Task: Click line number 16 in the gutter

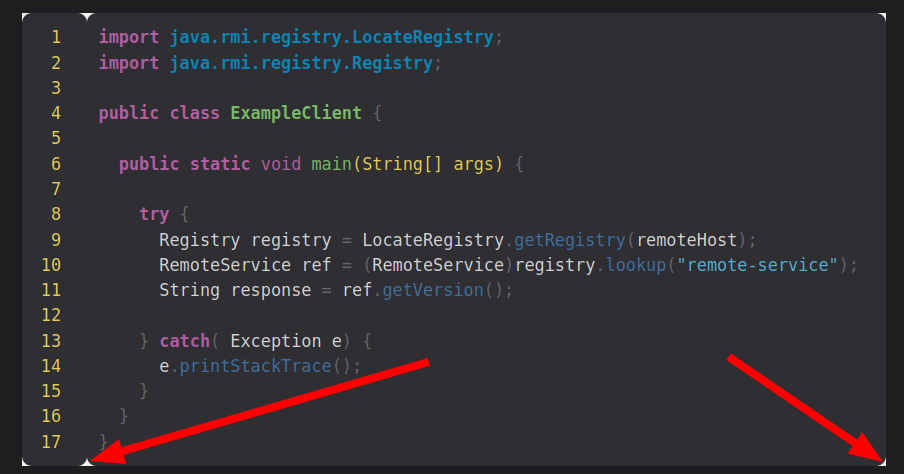Action: 51,416
